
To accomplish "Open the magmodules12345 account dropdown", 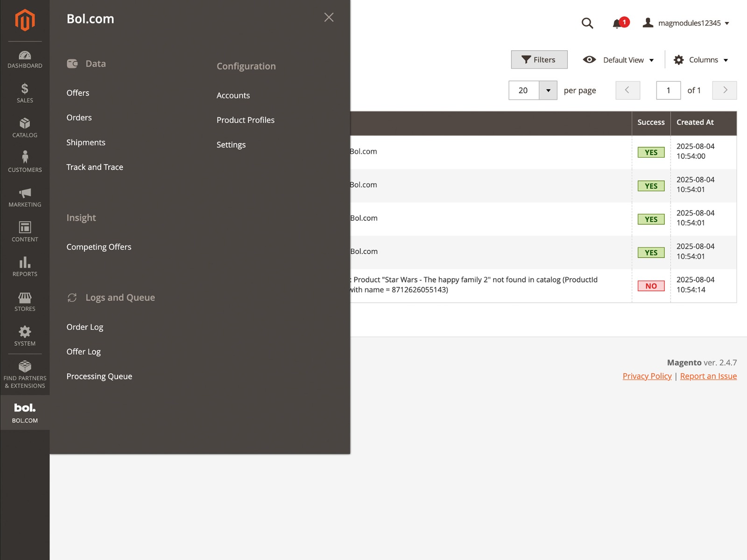I will pyautogui.click(x=686, y=23).
